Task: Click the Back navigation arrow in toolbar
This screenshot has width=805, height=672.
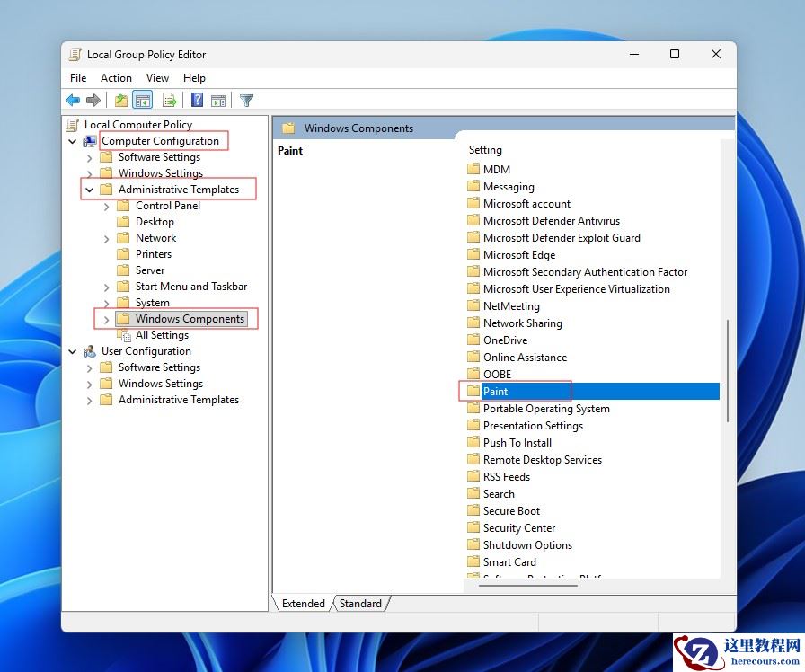Action: click(73, 100)
